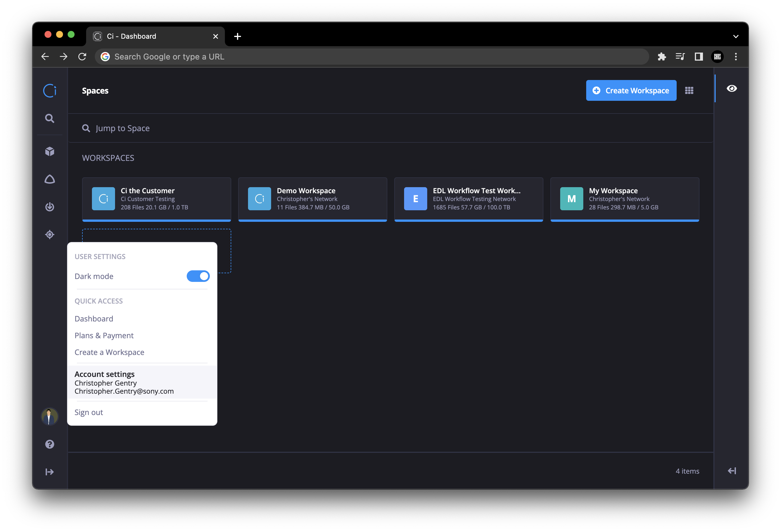Select Plans & Payment menu item
781x532 pixels.
104,335
